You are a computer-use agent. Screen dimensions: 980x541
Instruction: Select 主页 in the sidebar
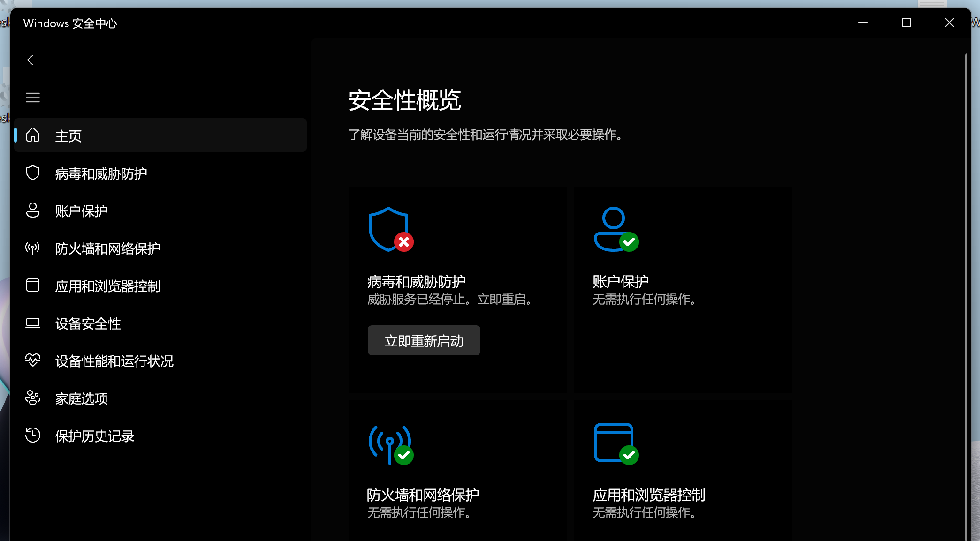tap(160, 135)
